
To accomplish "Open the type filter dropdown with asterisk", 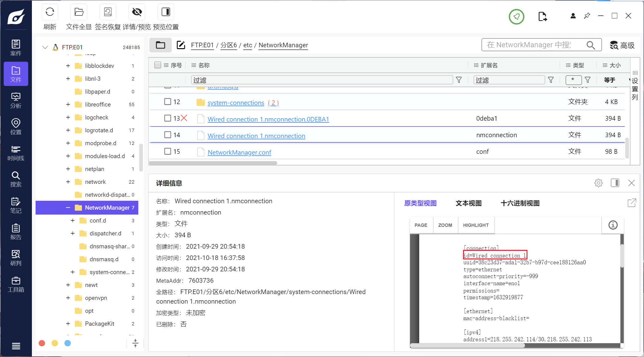I will tap(573, 80).
